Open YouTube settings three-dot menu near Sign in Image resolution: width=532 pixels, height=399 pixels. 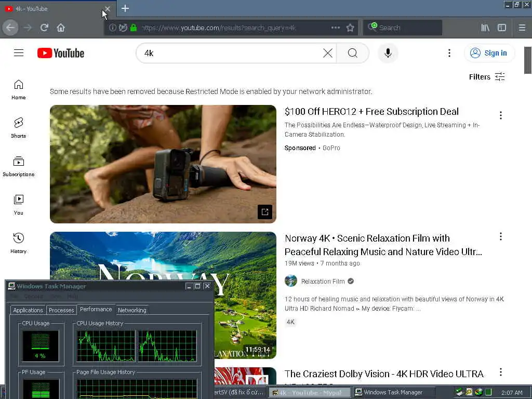click(x=449, y=53)
